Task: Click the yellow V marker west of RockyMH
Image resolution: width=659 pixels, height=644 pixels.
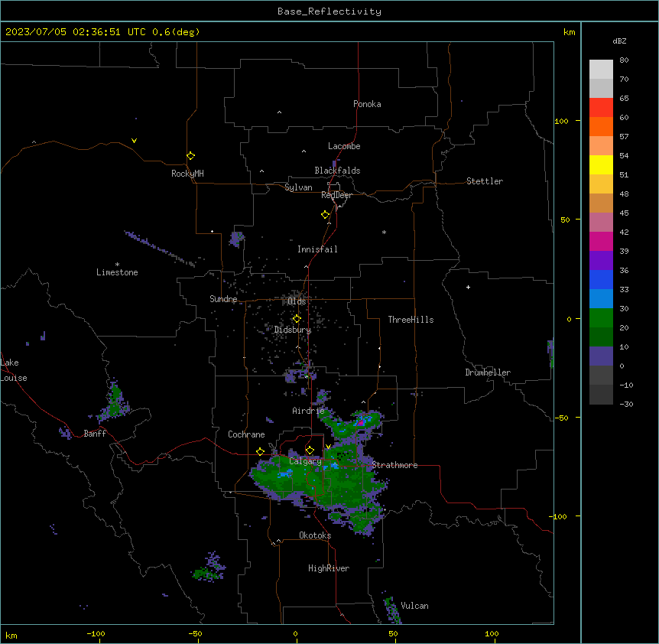Action: click(x=134, y=141)
